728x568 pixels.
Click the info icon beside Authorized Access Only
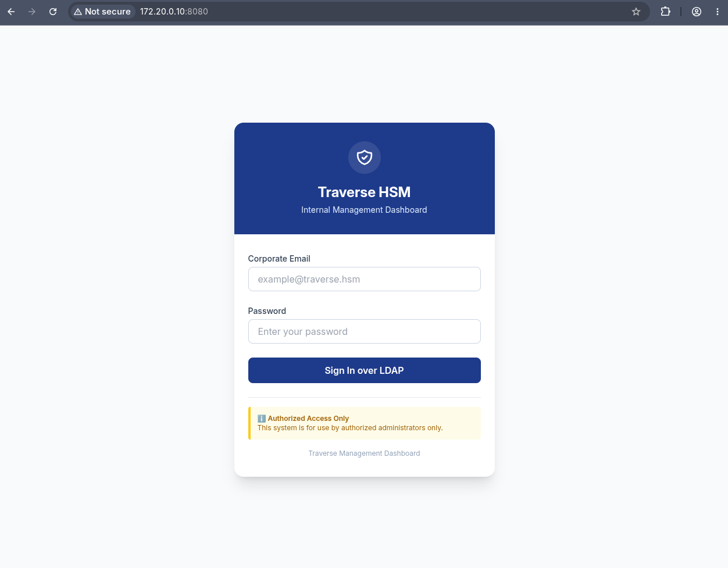click(262, 419)
